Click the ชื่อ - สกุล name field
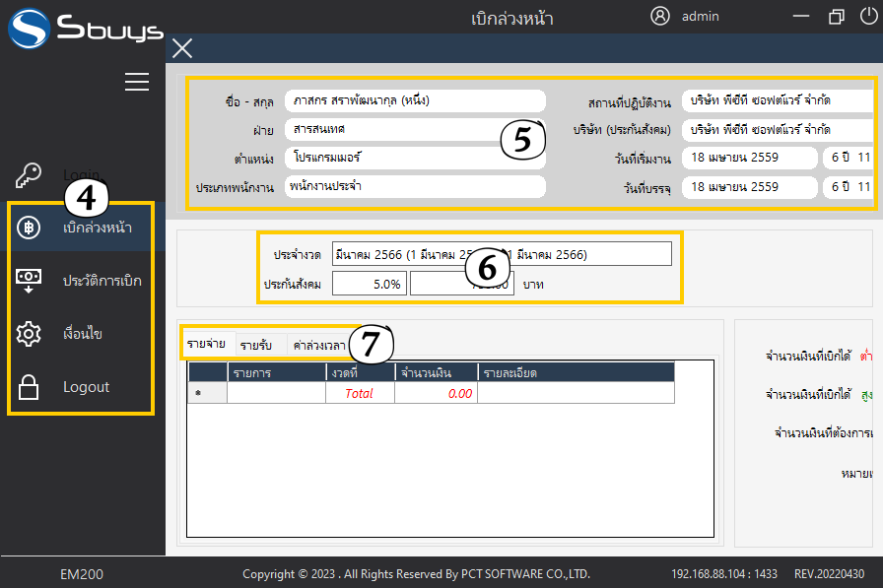The width and height of the screenshot is (883, 588). pos(414,100)
